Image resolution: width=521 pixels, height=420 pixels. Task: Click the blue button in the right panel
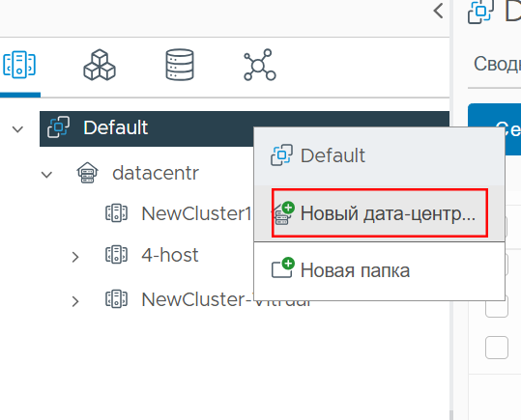[495, 129]
